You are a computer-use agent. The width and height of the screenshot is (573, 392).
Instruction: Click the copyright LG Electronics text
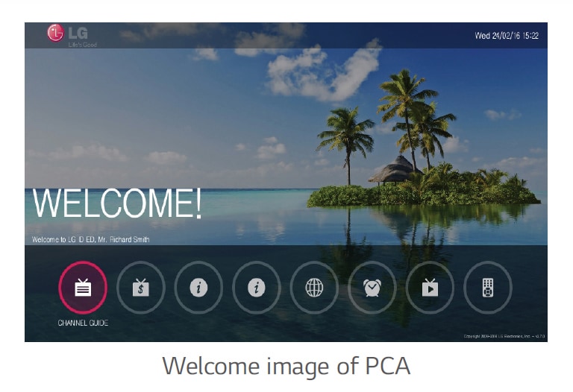click(504, 336)
